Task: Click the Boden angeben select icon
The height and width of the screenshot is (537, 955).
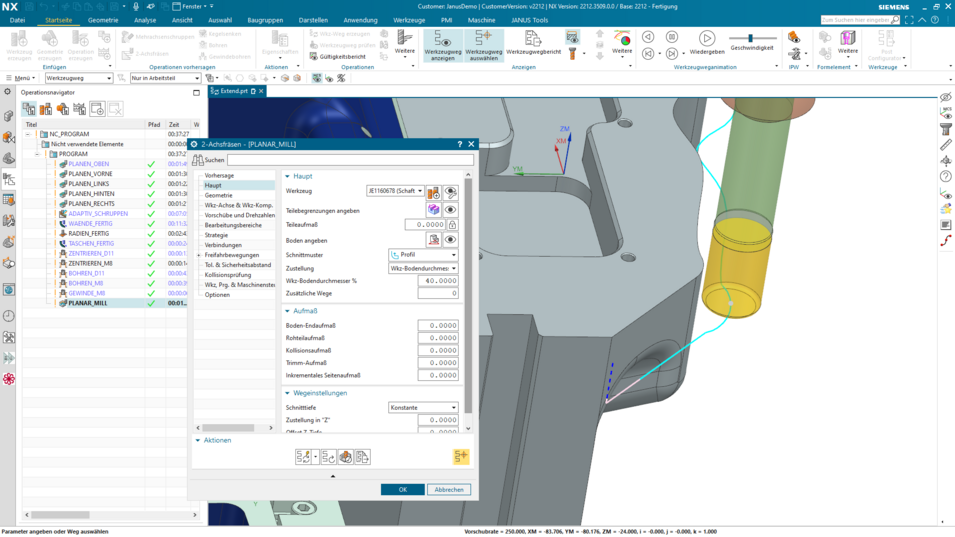Action: coord(434,240)
